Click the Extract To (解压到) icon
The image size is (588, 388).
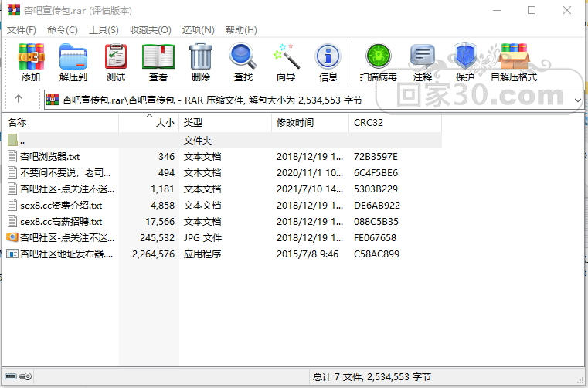tap(73, 57)
